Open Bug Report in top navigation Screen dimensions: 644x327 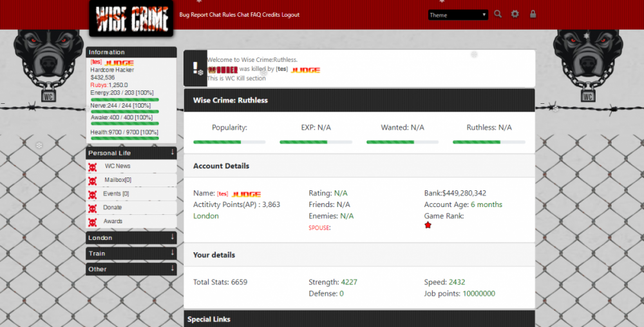click(x=194, y=15)
